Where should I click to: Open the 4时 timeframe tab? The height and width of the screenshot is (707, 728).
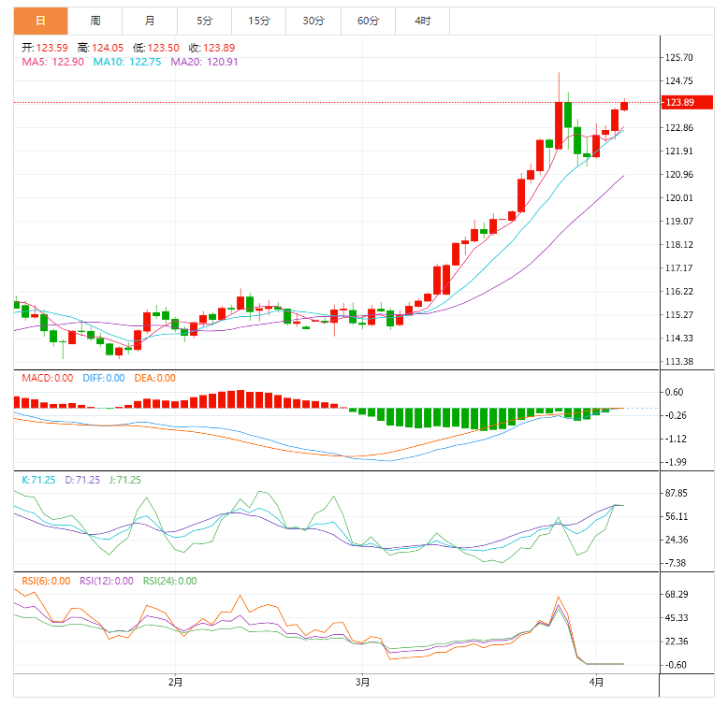(x=423, y=21)
